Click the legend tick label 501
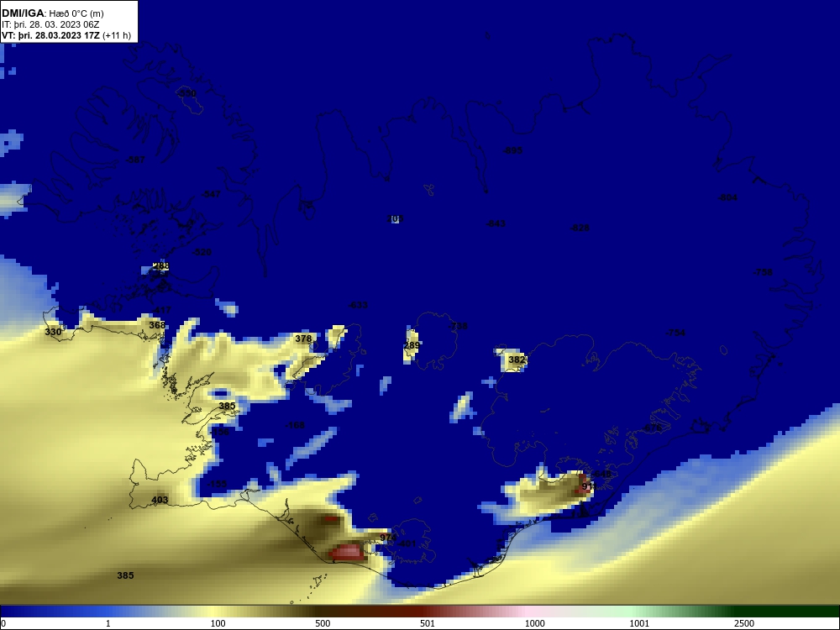 [428, 623]
